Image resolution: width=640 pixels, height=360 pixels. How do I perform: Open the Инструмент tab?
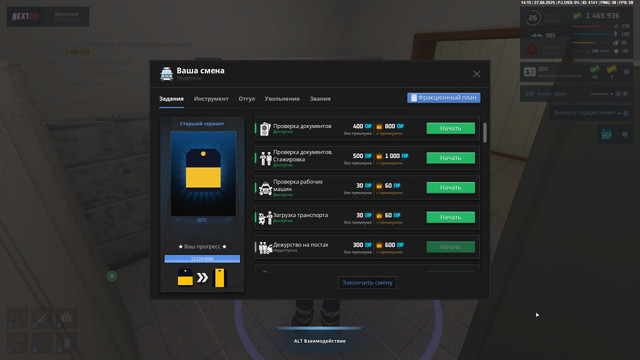(x=211, y=99)
